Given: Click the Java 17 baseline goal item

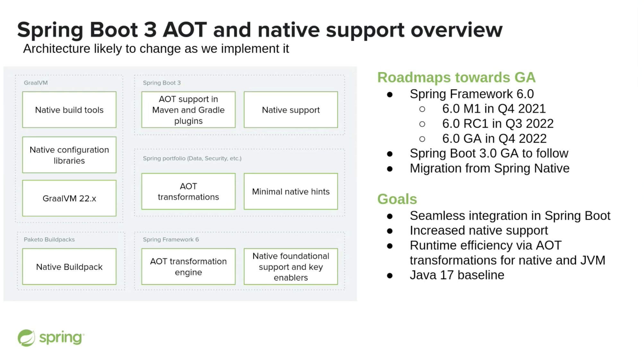Looking at the screenshot, I should coord(457,275).
